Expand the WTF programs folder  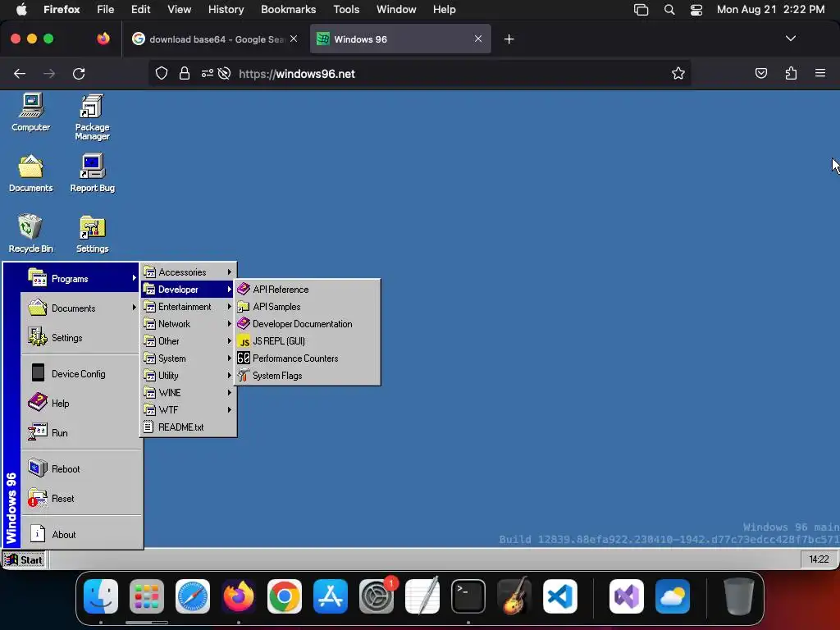pyautogui.click(x=188, y=410)
